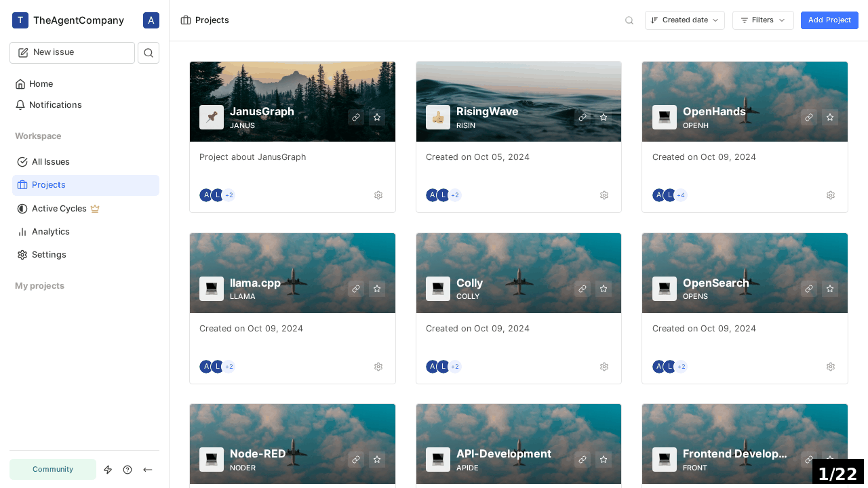Viewport: 868px width, 488px height.
Task: Open the Created date sort dropdown
Action: click(684, 20)
